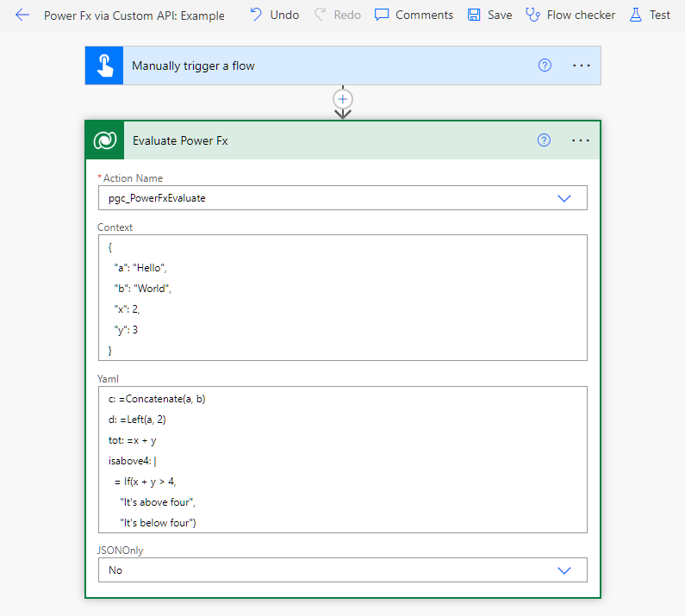Screen dimensions: 685x616
Task: Click the line "b": "World" in Context
Action: [x=142, y=289]
